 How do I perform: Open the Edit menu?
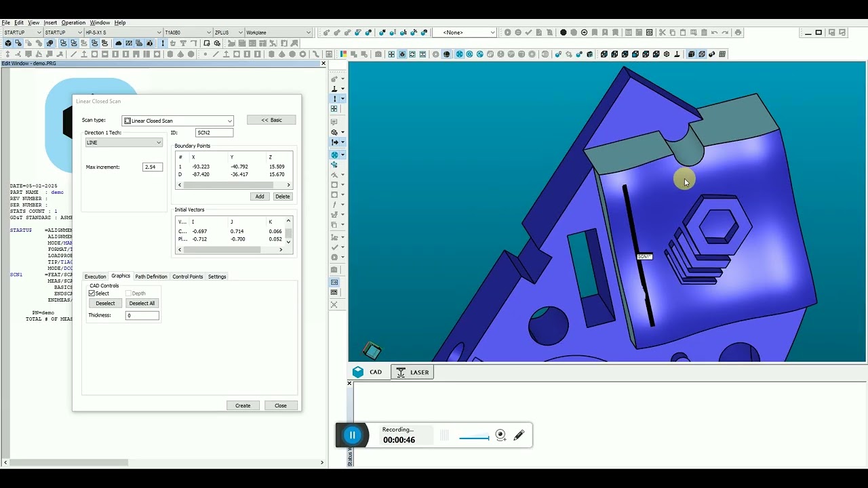(x=19, y=22)
